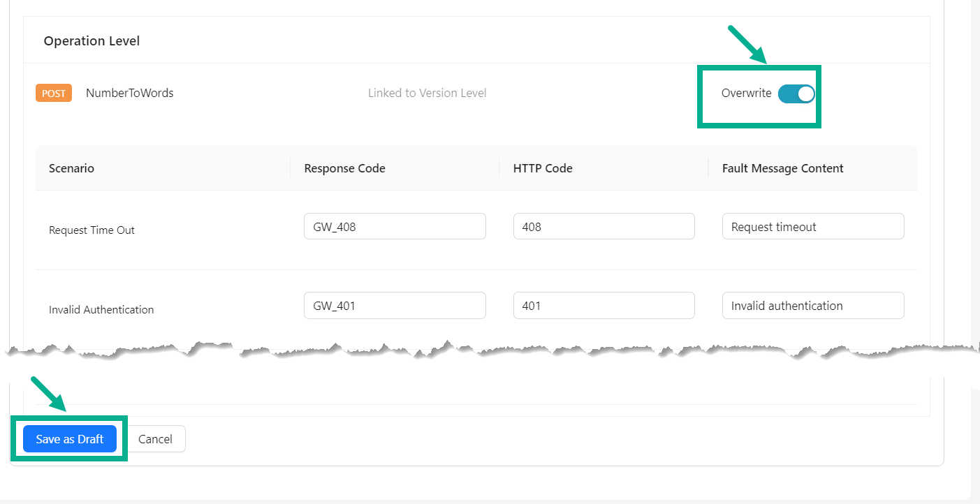
Task: Click the 401 HTTP code input
Action: 604,306
